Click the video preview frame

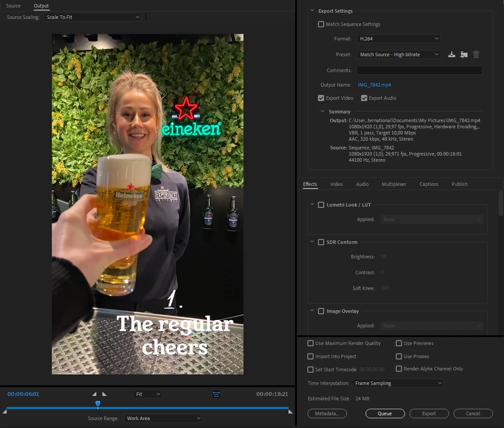tap(147, 204)
